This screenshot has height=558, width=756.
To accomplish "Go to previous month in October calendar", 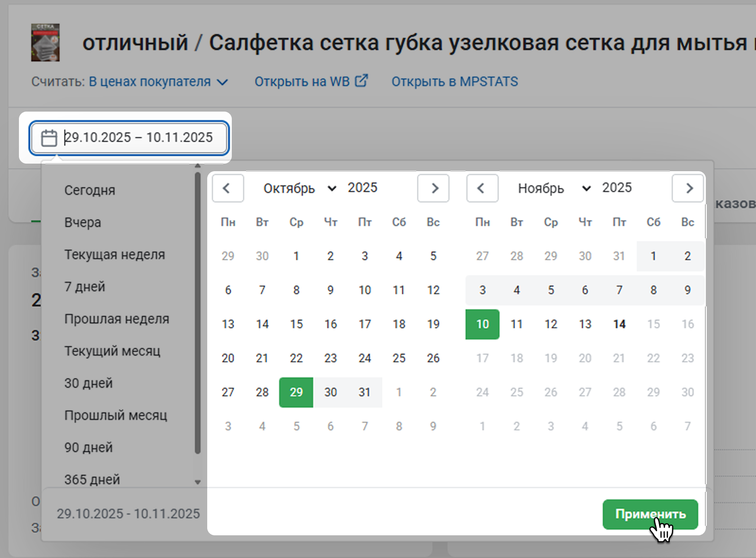I will point(228,188).
